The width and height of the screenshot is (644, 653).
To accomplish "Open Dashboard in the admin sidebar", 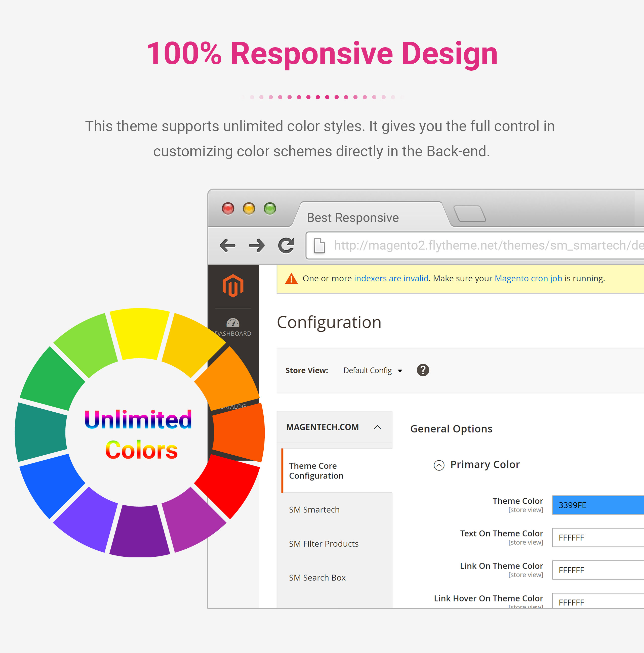I will tap(233, 327).
